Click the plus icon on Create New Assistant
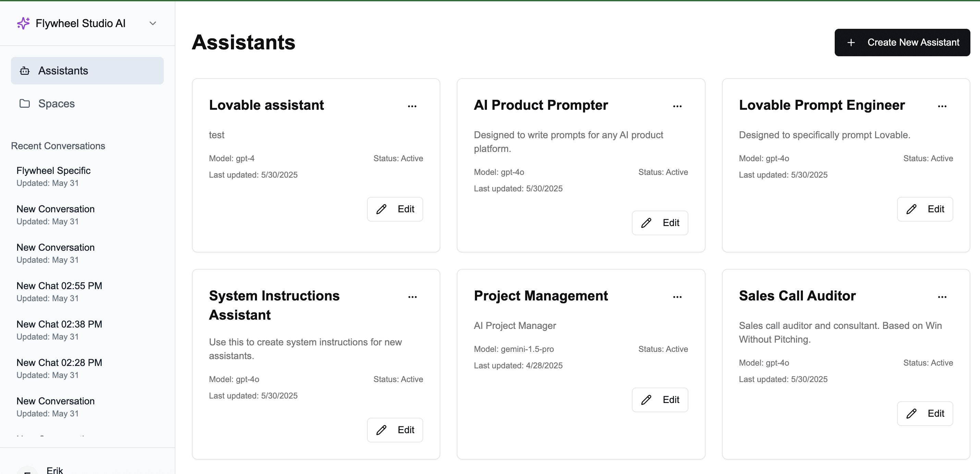The height and width of the screenshot is (474, 980). pyautogui.click(x=851, y=42)
